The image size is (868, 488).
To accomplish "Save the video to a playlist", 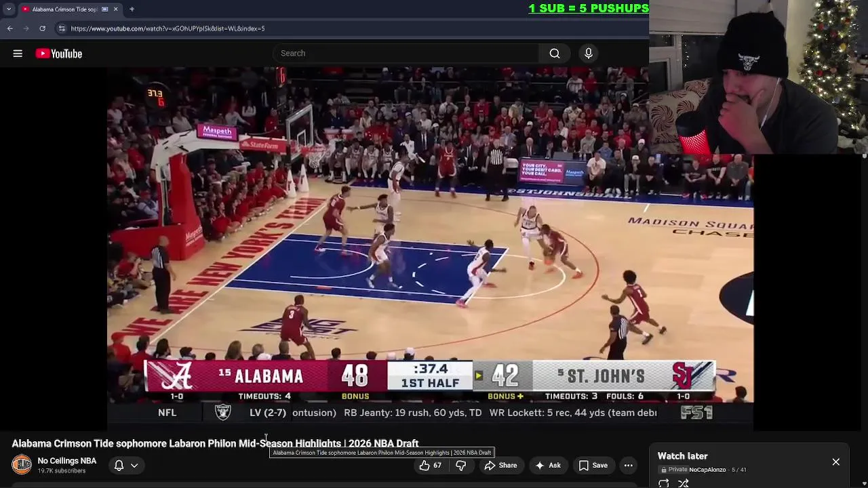I will point(593,465).
